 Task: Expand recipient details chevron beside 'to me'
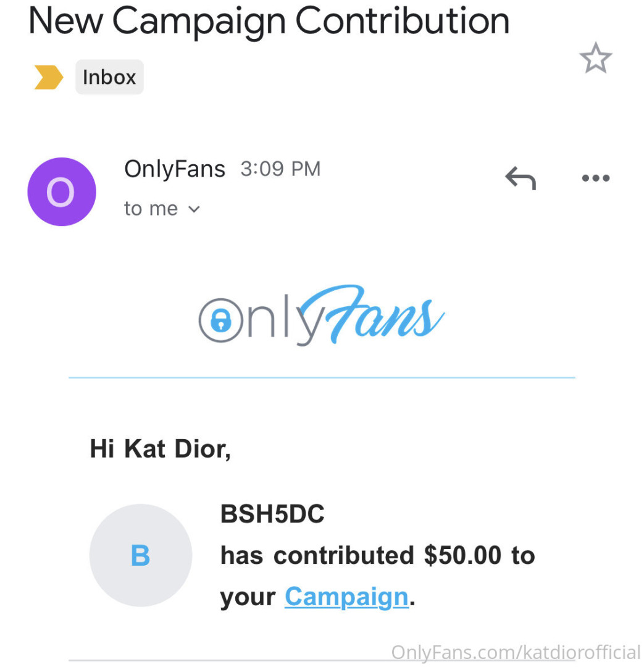click(x=194, y=209)
